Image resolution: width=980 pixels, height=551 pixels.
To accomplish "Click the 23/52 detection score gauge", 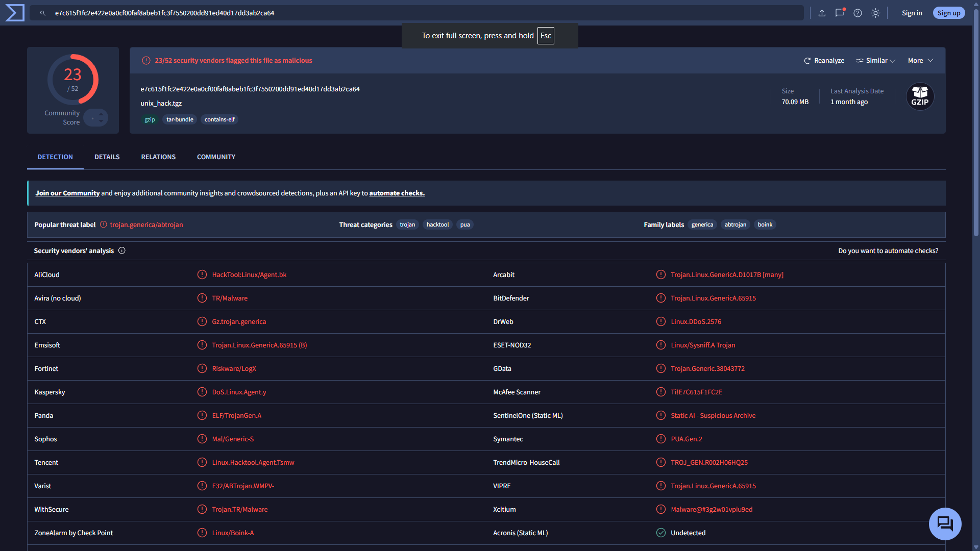I will [73, 80].
